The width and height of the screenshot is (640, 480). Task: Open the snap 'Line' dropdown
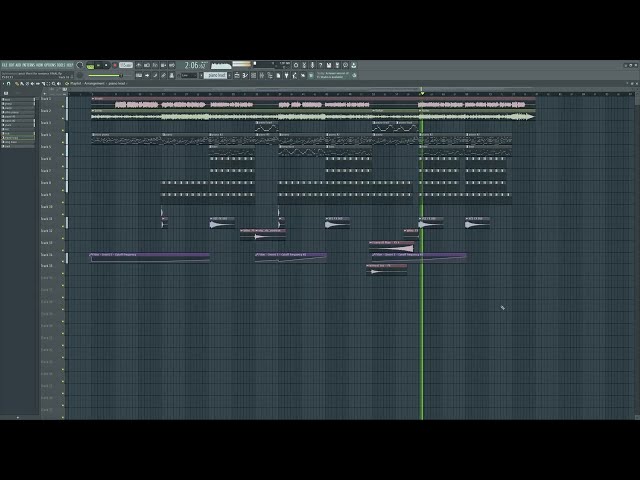tap(189, 75)
